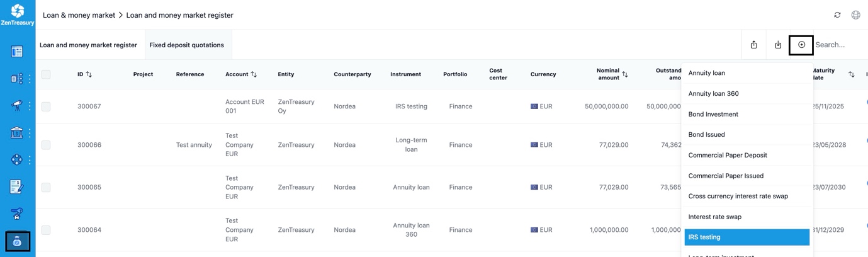
Task: Click Portfolio column header
Action: coord(455,74)
